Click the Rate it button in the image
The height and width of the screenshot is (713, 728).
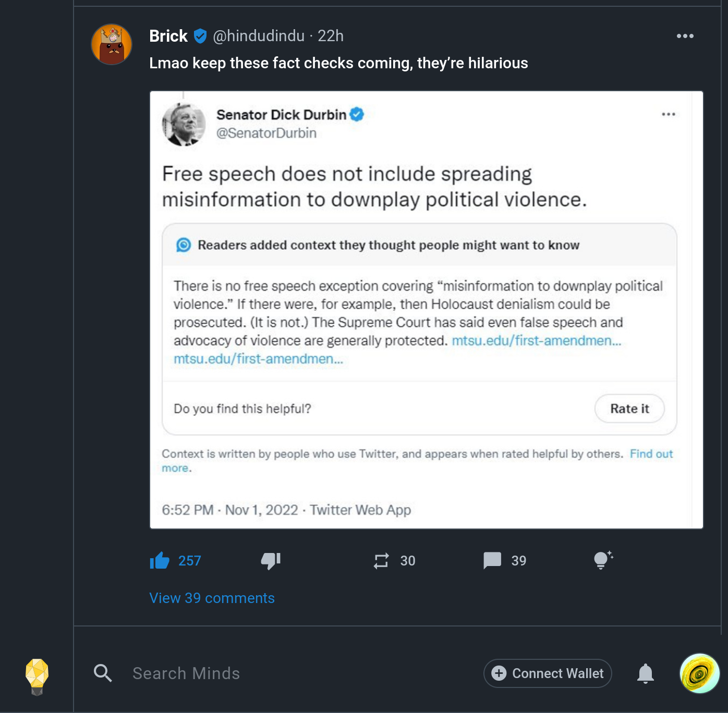point(629,409)
